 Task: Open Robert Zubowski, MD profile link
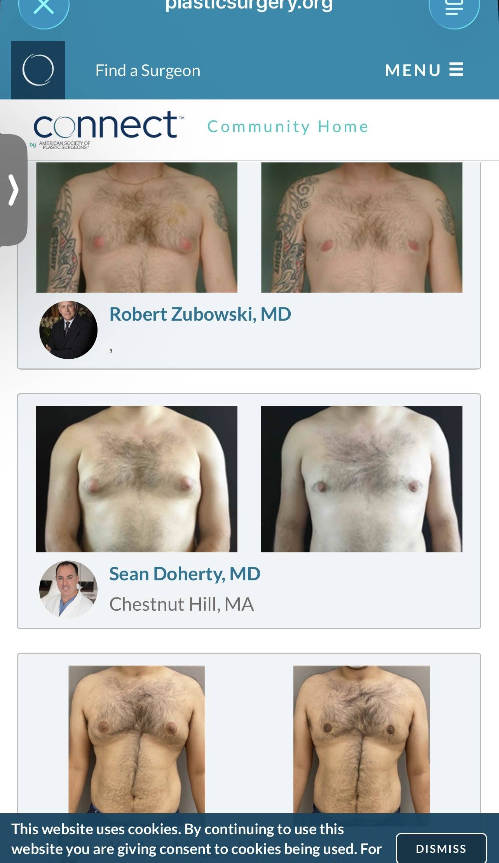(x=200, y=314)
